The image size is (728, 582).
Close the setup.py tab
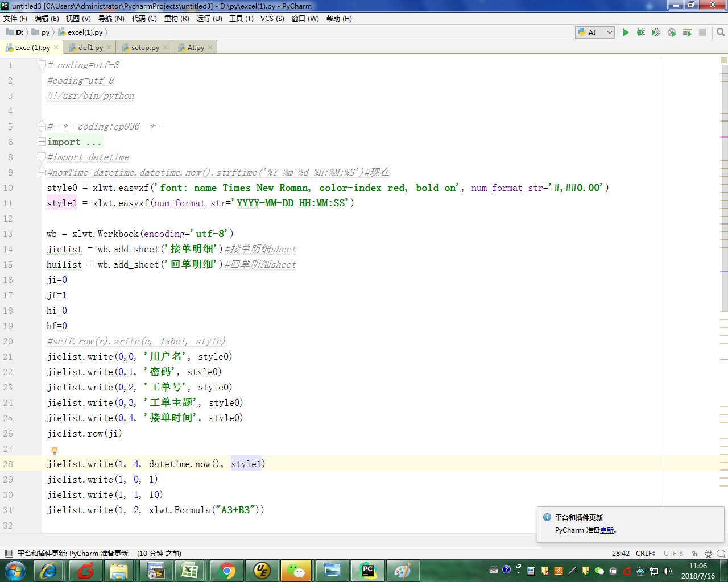click(166, 48)
